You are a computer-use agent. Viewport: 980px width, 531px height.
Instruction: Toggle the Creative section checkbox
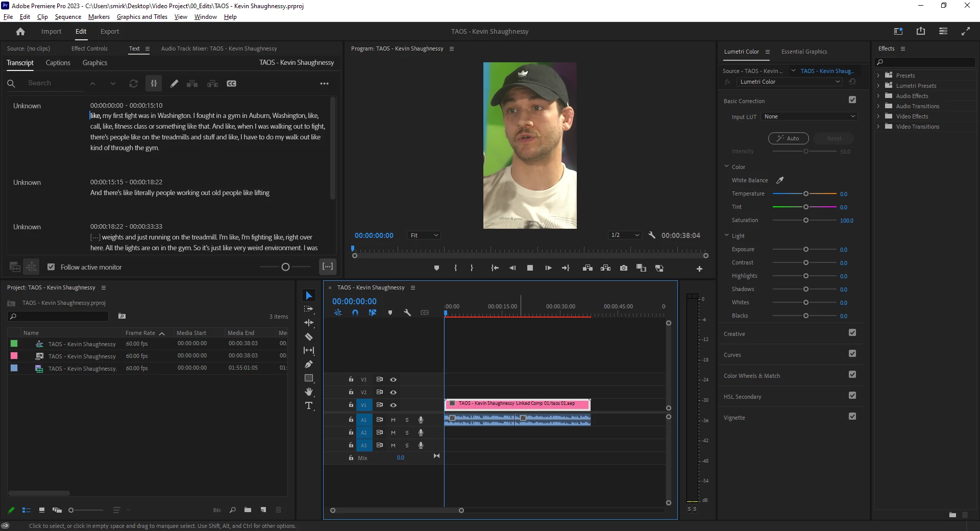pos(852,332)
